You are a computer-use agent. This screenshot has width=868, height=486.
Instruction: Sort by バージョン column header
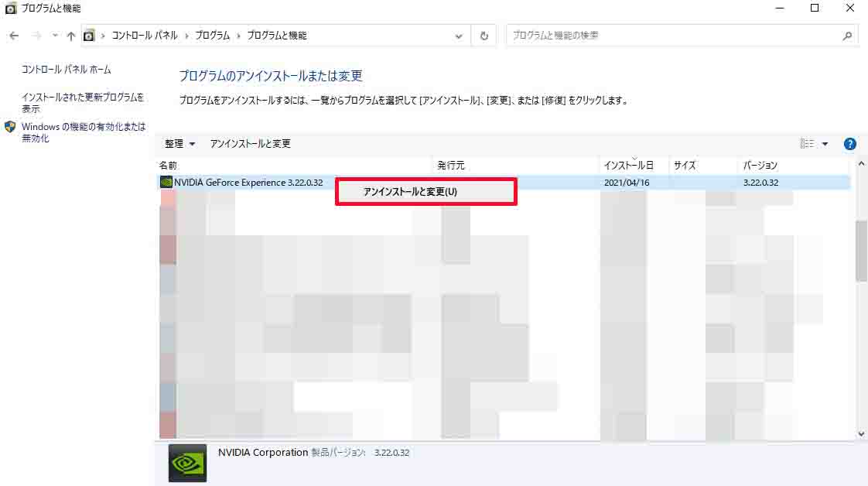[x=760, y=166]
